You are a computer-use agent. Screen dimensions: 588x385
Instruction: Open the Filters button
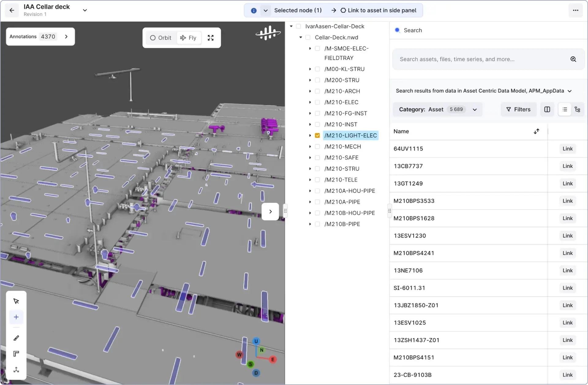(x=518, y=110)
